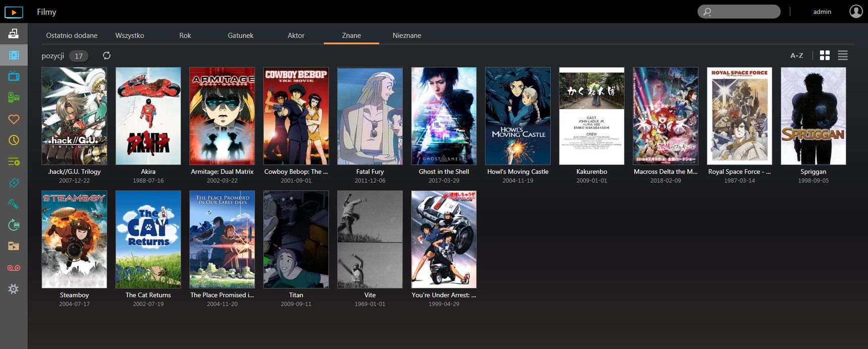Open Armitage: Dual Matrix poster
868x349 pixels.
pyautogui.click(x=222, y=116)
